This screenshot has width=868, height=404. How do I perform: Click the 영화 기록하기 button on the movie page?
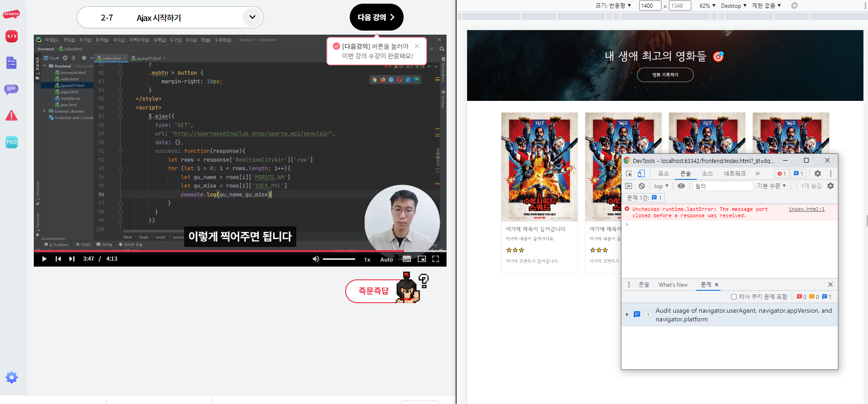(665, 75)
